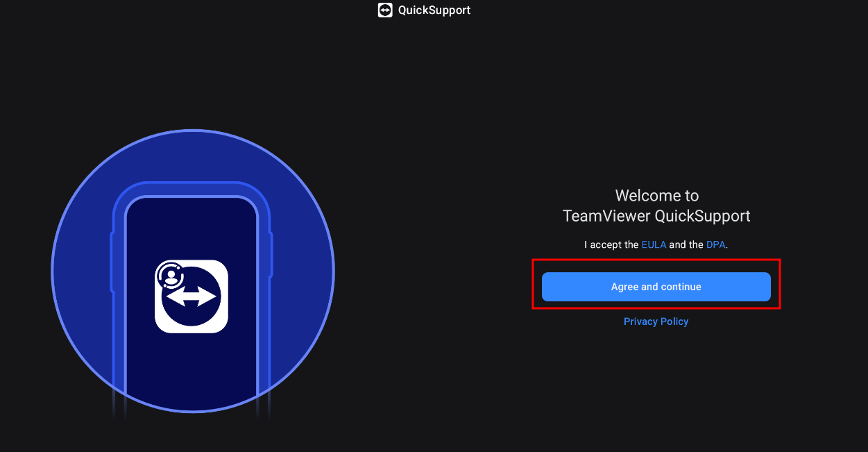Click the "and the" text between links
Viewport: 868px width, 452px height.
(686, 244)
